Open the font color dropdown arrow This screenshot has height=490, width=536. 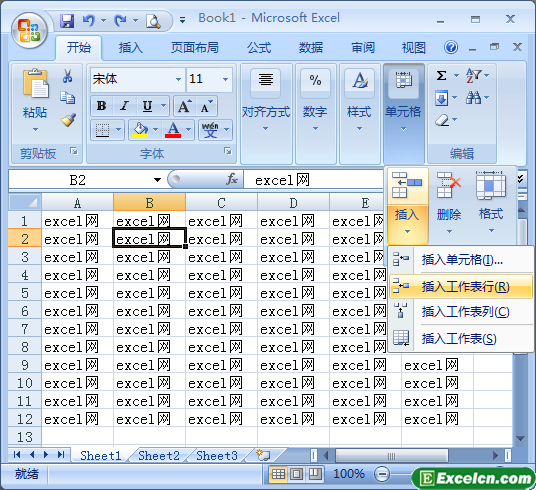(189, 130)
